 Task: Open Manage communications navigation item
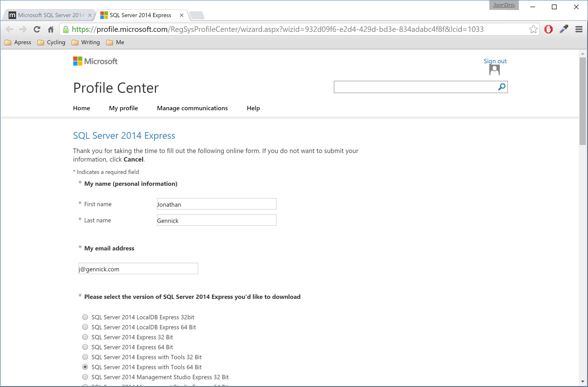tap(192, 108)
